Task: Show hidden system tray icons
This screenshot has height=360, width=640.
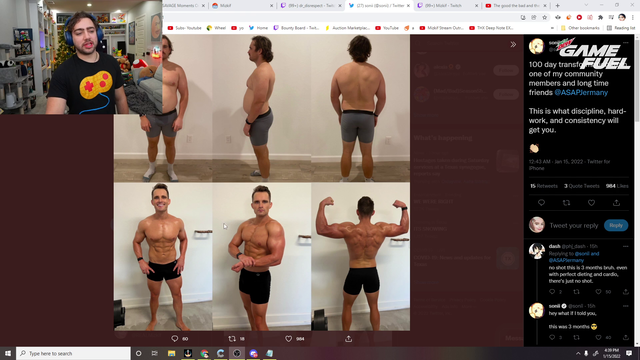Action: point(578,353)
